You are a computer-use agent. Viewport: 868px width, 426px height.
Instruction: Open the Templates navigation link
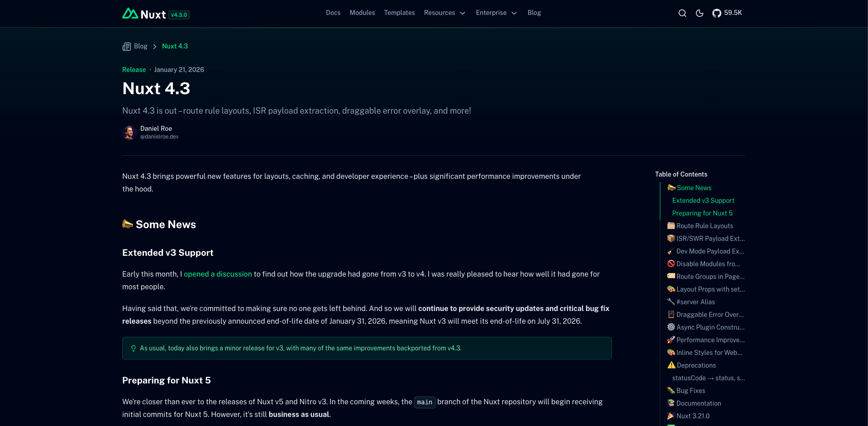pyautogui.click(x=399, y=13)
